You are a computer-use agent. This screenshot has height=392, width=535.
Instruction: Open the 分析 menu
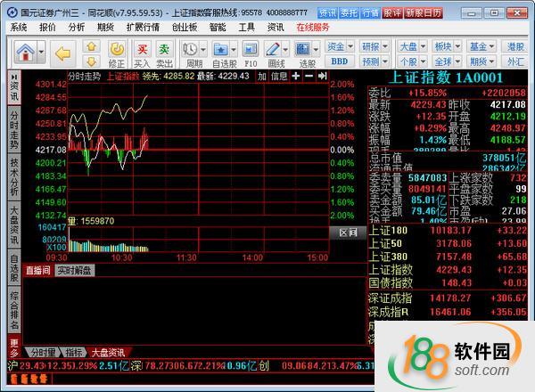pos(77,28)
